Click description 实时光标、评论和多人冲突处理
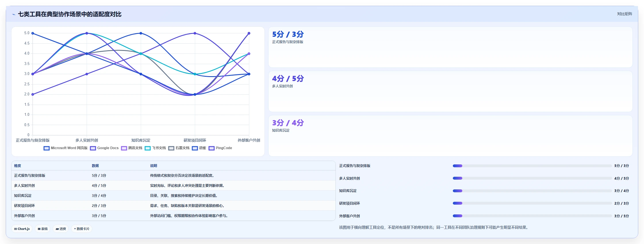 pos(187,186)
